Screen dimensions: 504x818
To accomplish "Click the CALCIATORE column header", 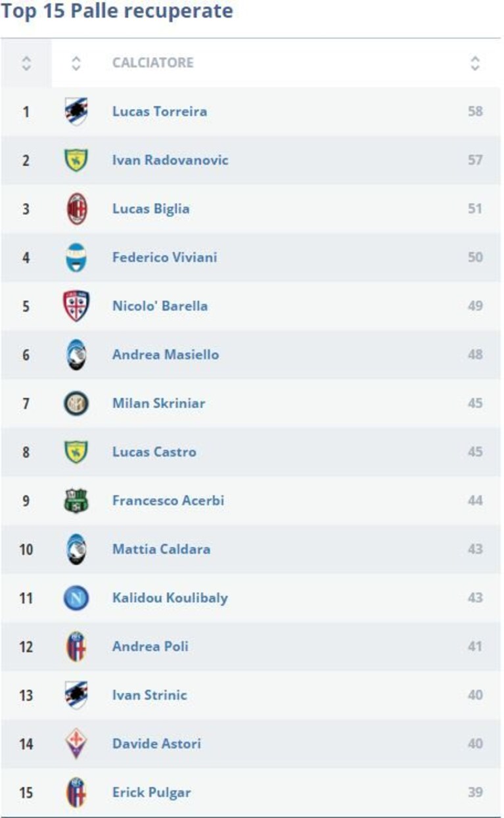I will 153,63.
